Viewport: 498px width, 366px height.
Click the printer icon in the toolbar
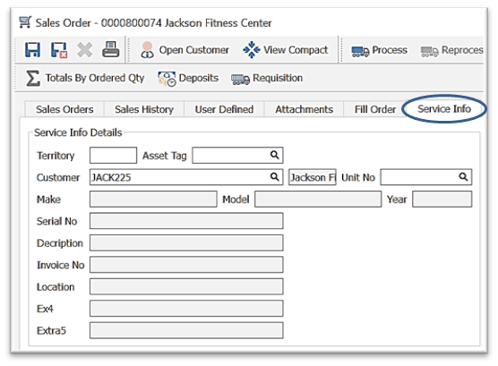(x=111, y=50)
